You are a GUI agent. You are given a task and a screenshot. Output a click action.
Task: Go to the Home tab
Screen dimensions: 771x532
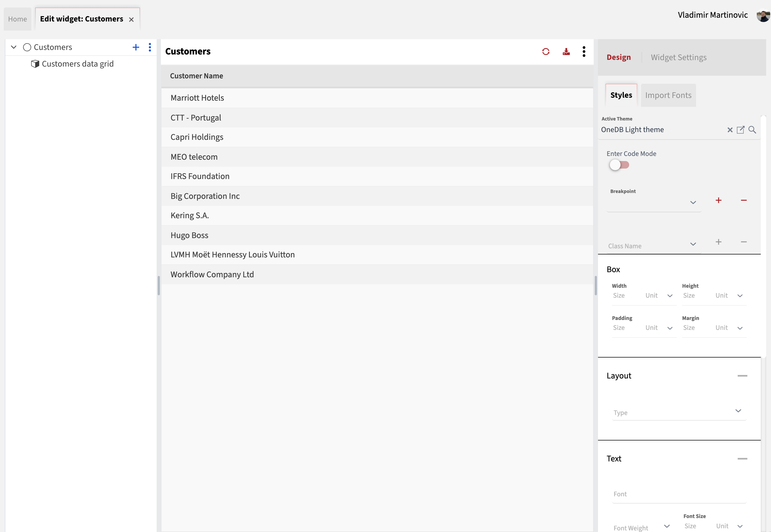17,19
